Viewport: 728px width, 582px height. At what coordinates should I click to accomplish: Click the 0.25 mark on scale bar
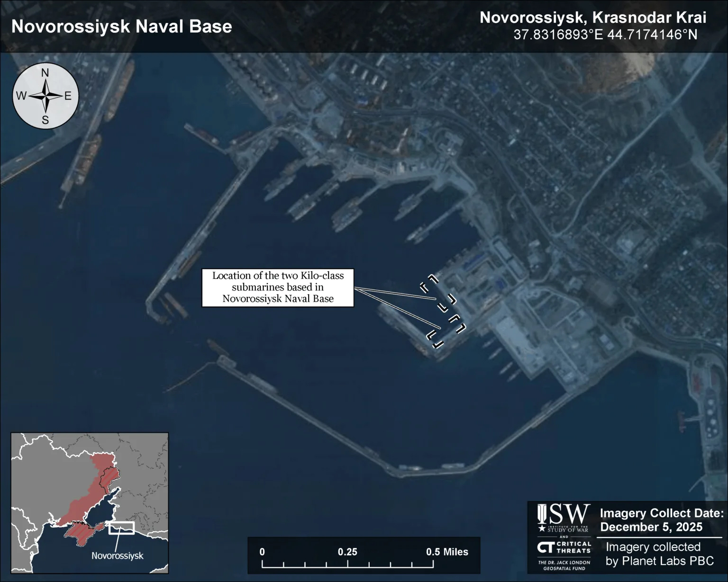point(347,552)
